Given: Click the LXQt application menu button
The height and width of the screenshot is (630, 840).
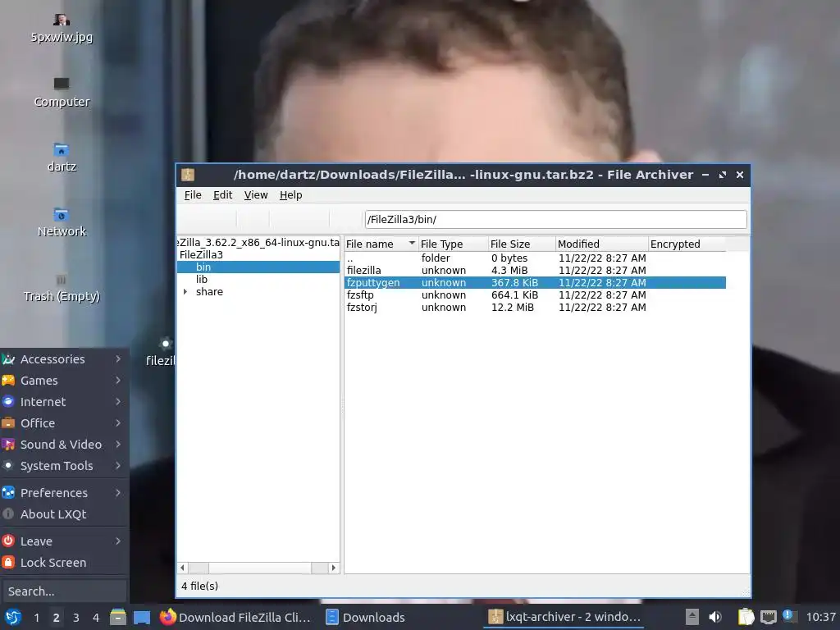Looking at the screenshot, I should click(13, 617).
